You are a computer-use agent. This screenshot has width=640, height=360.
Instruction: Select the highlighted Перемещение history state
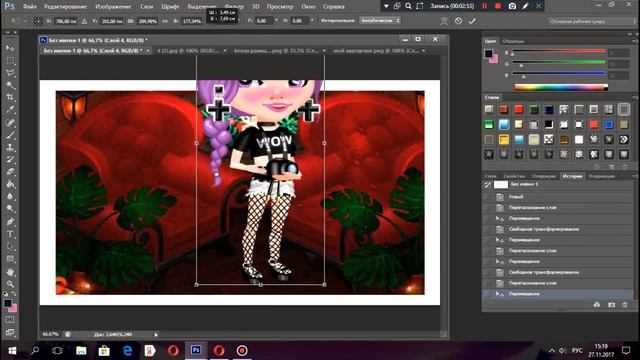[558, 294]
